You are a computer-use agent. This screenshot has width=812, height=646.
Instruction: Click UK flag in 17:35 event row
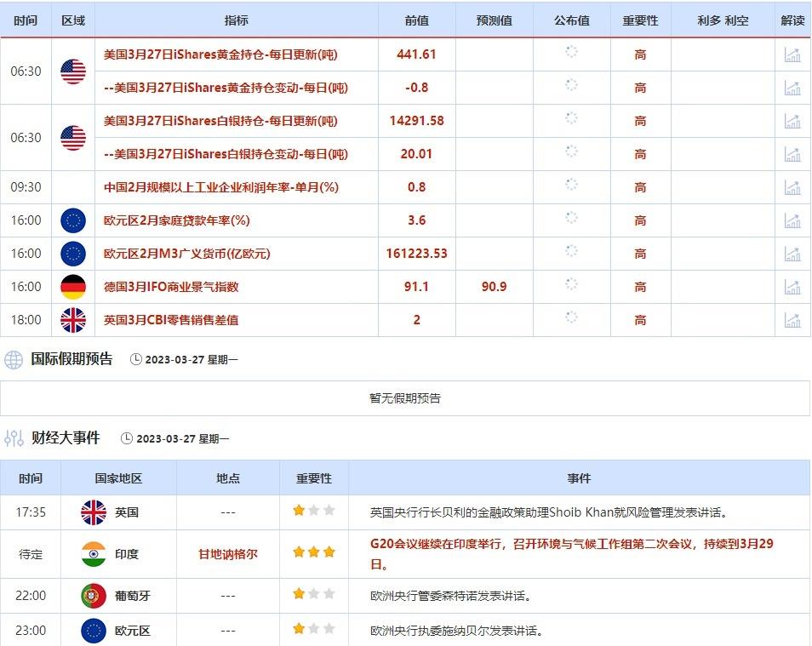tap(94, 512)
